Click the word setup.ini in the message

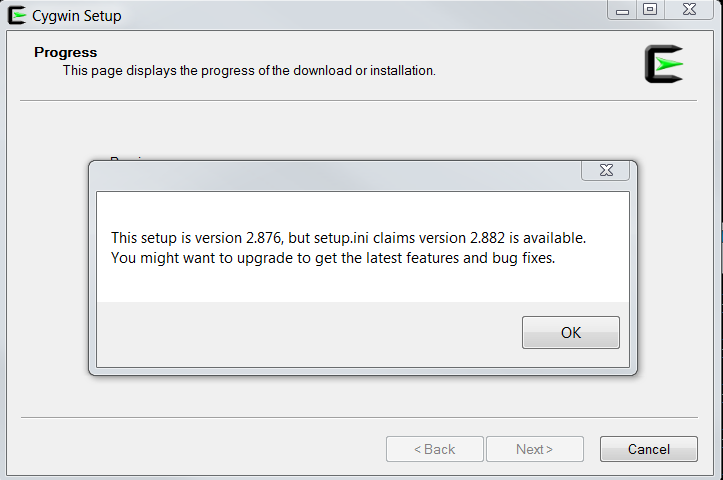pyautogui.click(x=341, y=238)
